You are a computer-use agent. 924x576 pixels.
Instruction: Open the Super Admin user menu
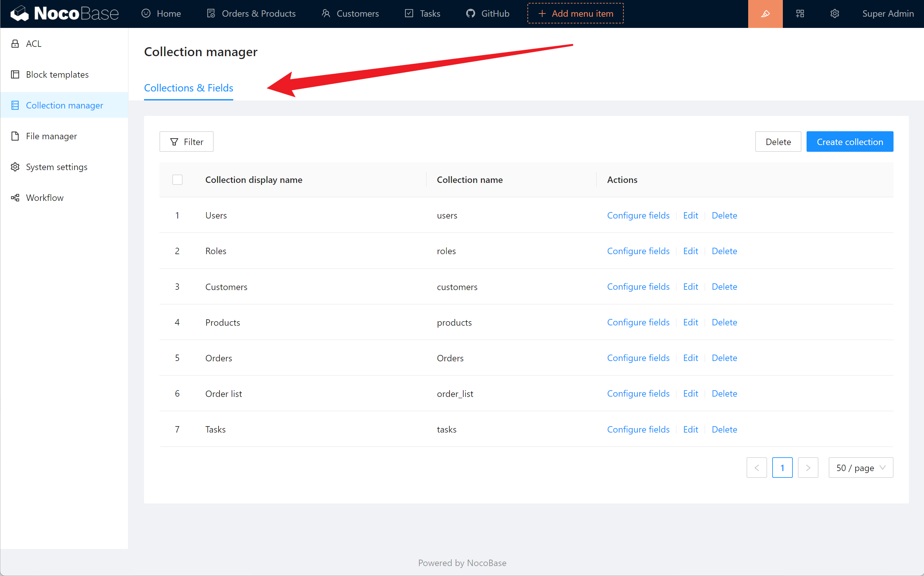pyautogui.click(x=887, y=14)
